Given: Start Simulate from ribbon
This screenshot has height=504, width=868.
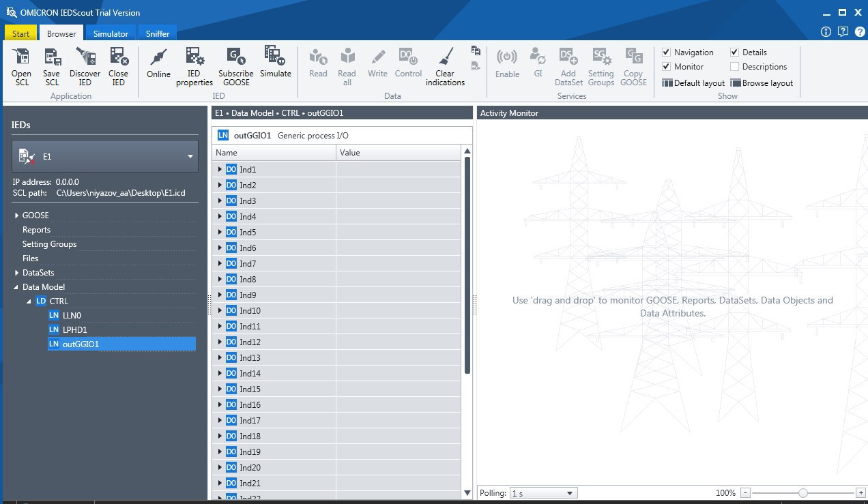Looking at the screenshot, I should tap(275, 63).
